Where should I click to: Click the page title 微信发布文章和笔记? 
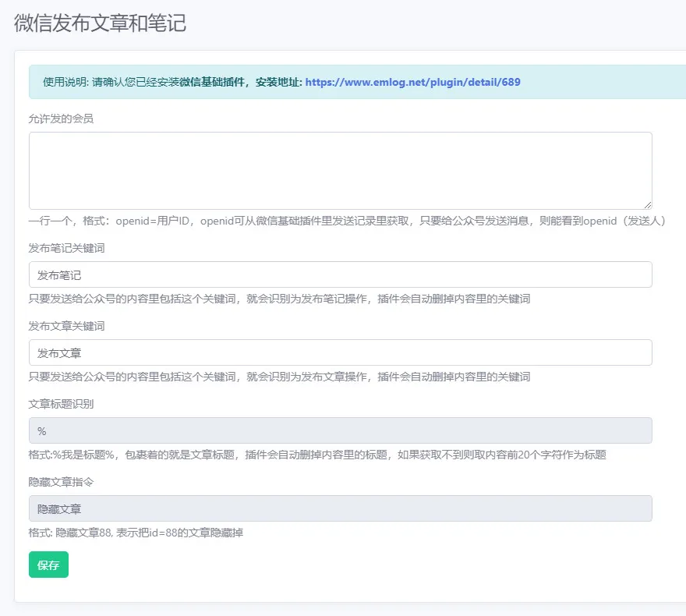101,23
